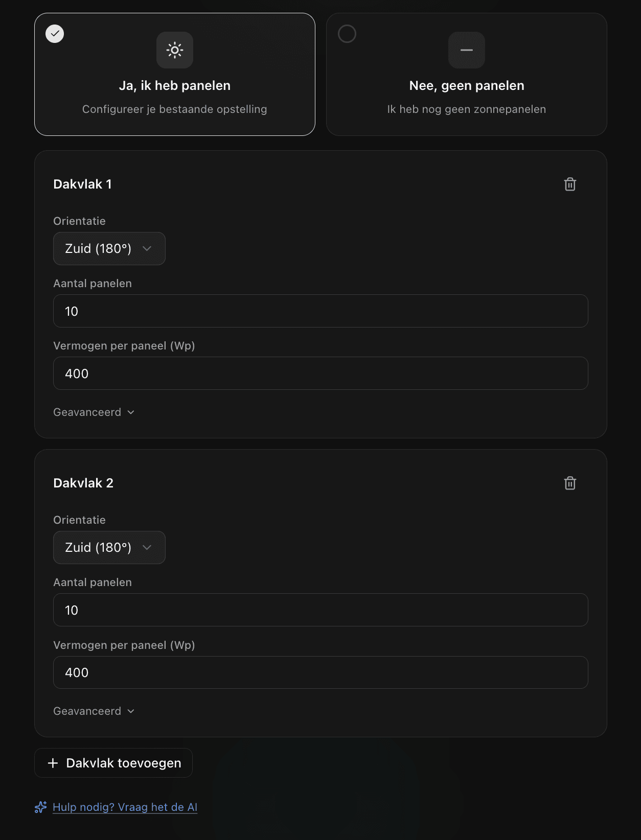The width and height of the screenshot is (641, 840).
Task: Expand 'Geavanceerd' under Dakvlak 2
Action: [x=94, y=711]
